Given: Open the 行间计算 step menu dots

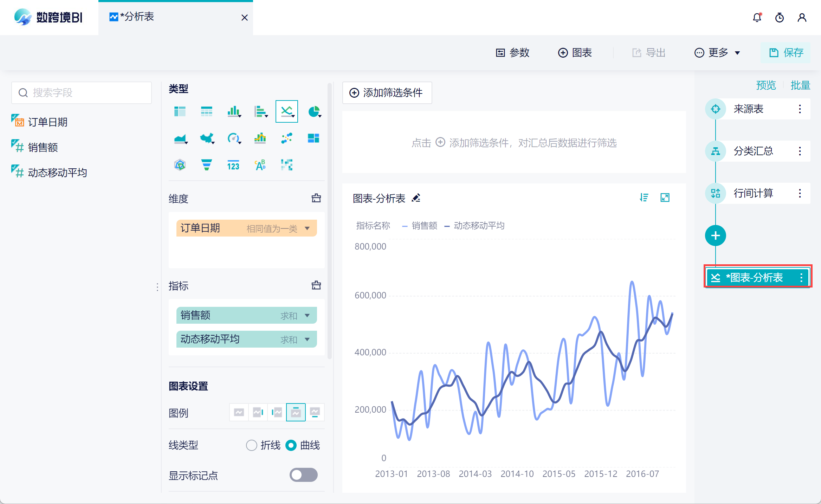Looking at the screenshot, I should [800, 193].
